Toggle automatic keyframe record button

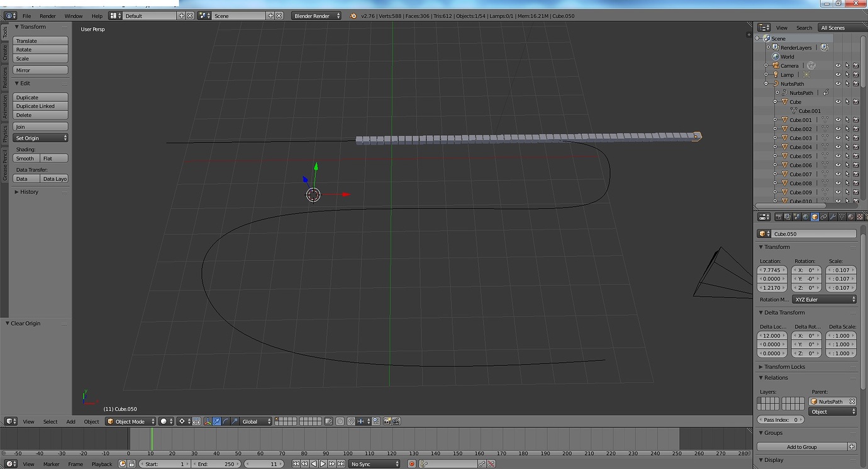click(x=412, y=464)
